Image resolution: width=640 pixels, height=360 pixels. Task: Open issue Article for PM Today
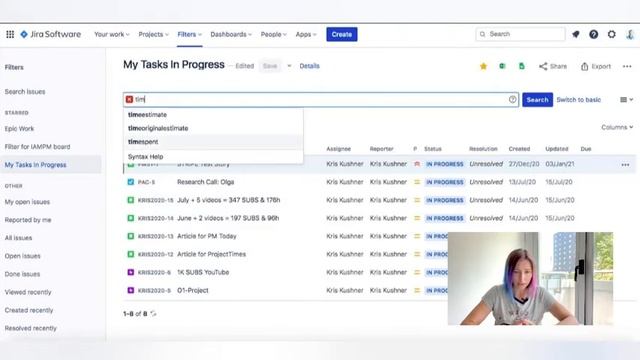[x=207, y=236]
